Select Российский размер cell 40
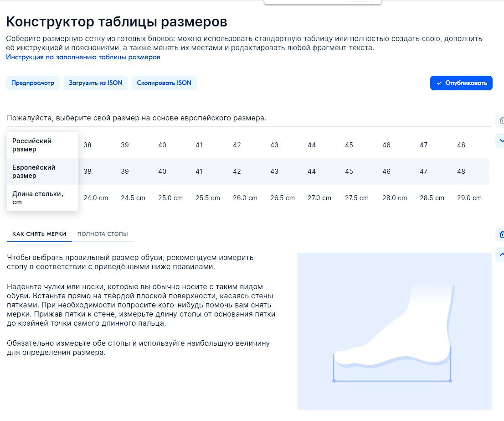504x421 pixels. pyautogui.click(x=162, y=145)
